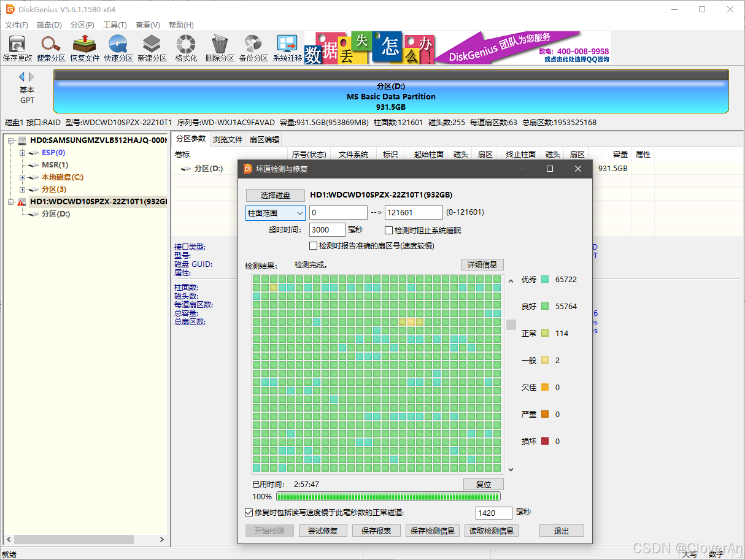Click the 尝试修复 button
This screenshot has width=745, height=560.
[x=323, y=531]
